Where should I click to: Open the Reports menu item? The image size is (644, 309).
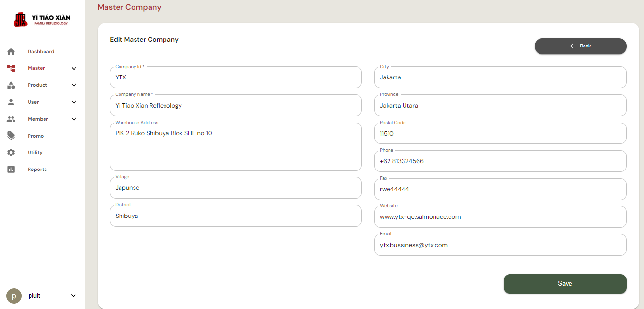[x=37, y=170]
